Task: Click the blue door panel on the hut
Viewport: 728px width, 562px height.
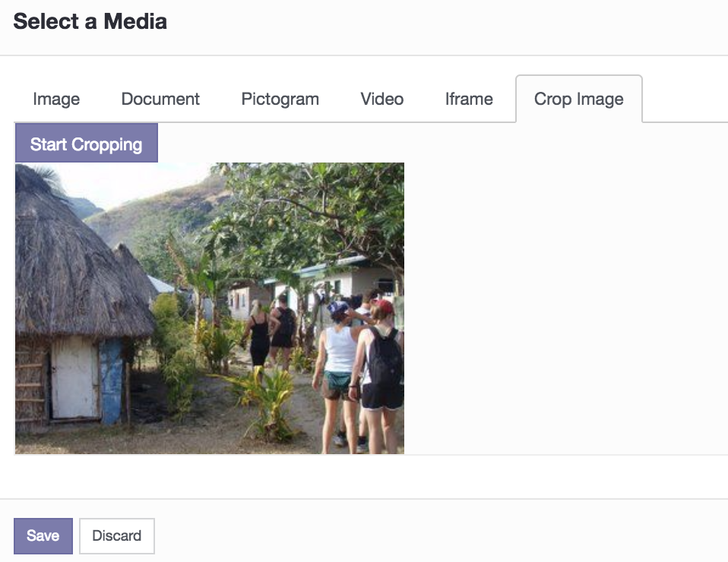Action: pos(112,380)
